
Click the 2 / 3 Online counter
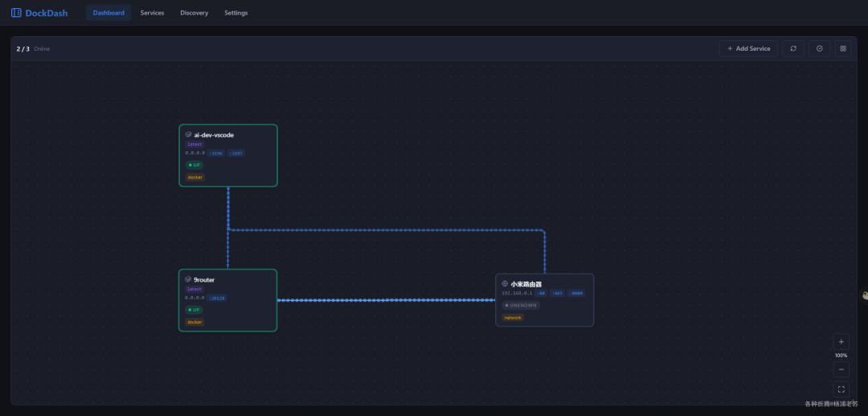coord(33,49)
